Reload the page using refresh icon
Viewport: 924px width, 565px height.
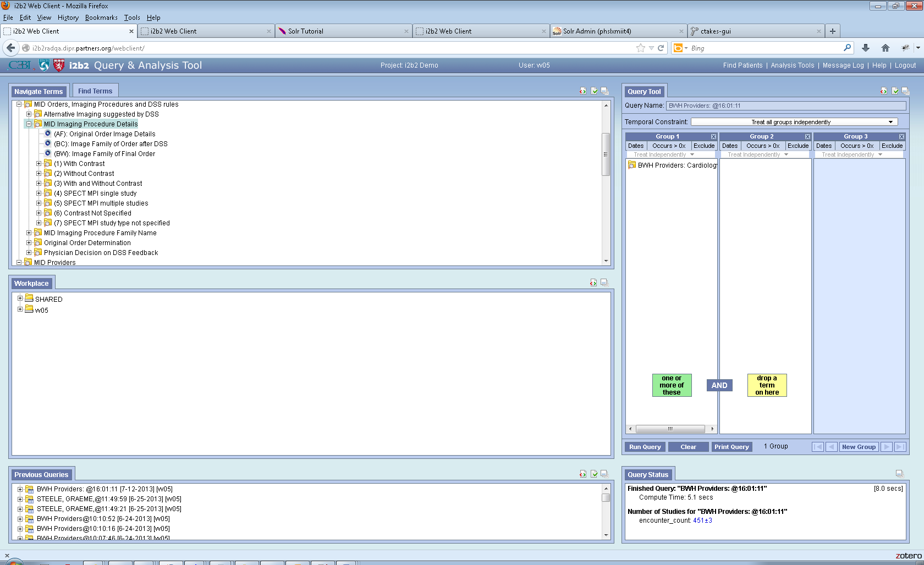pyautogui.click(x=661, y=48)
